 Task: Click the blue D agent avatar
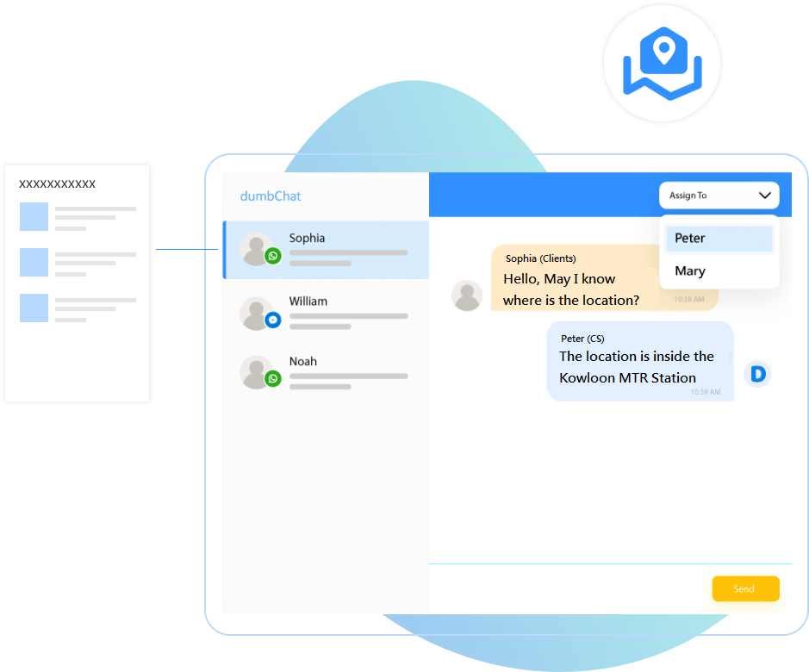click(757, 374)
